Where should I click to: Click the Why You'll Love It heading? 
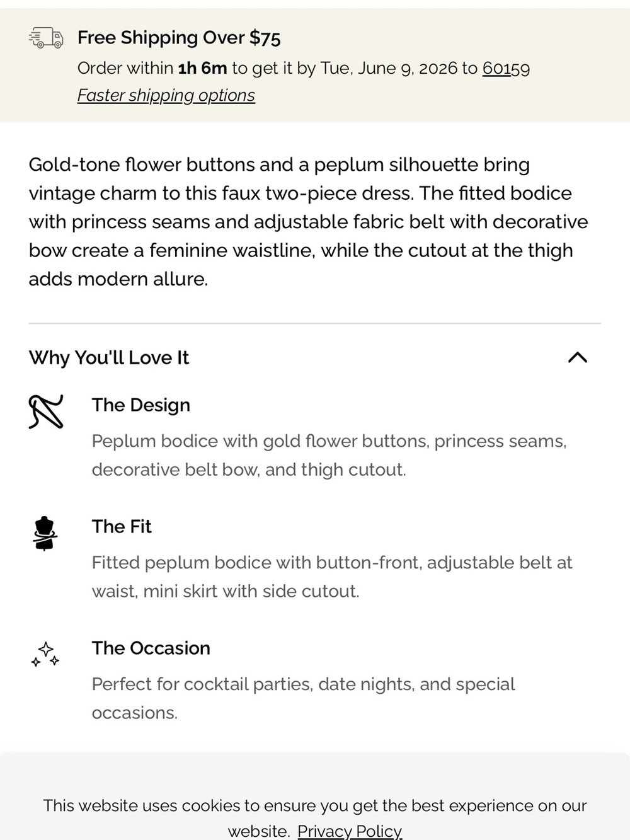(x=109, y=358)
